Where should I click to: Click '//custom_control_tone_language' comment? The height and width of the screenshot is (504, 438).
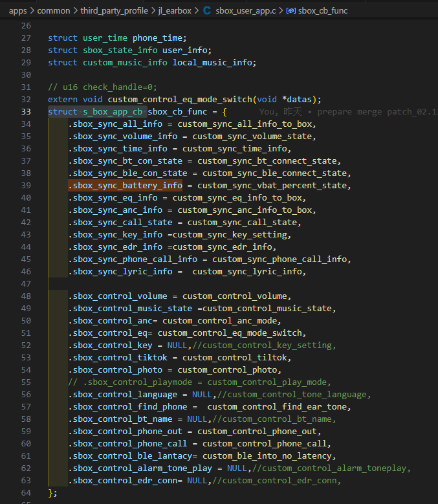294,395
